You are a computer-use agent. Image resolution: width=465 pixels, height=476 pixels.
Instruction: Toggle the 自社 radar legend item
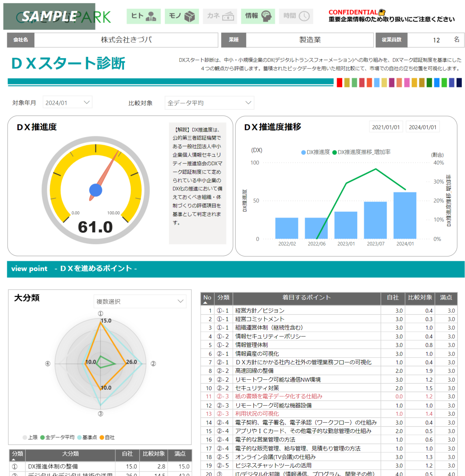coord(107,437)
